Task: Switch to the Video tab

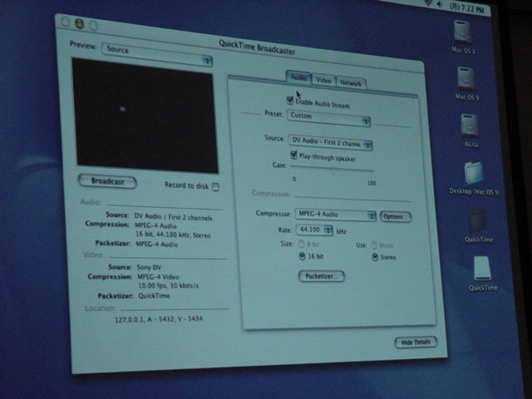Action: 324,80
